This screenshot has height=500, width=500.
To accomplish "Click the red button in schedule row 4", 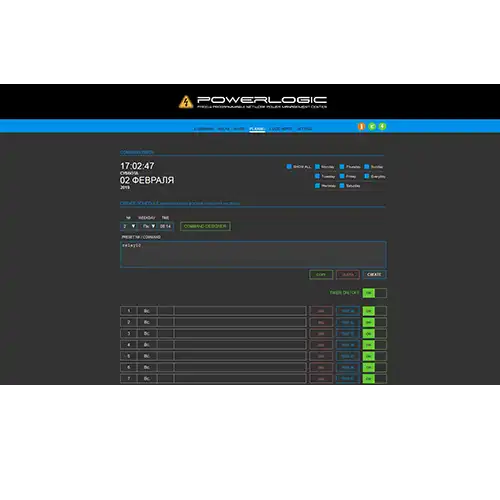I will point(321,345).
